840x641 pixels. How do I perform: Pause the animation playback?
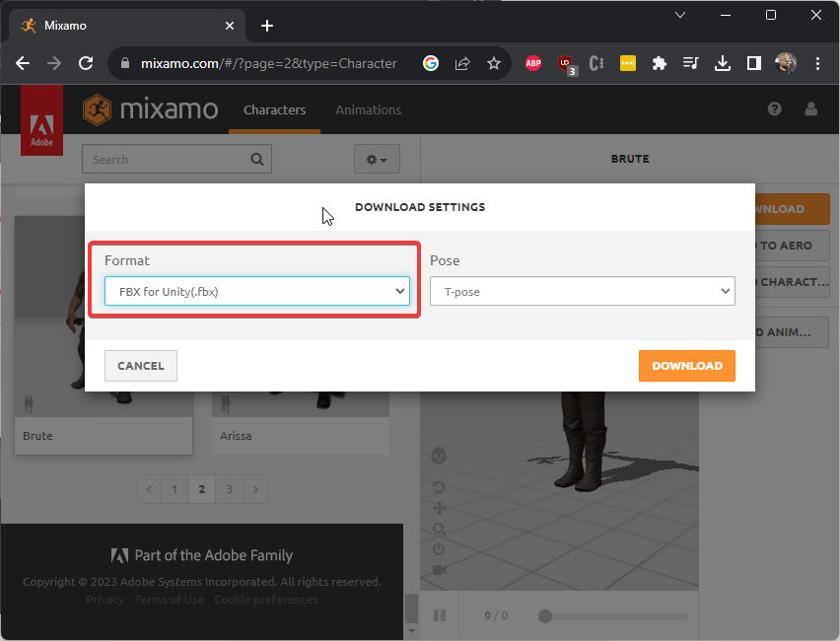[440, 615]
